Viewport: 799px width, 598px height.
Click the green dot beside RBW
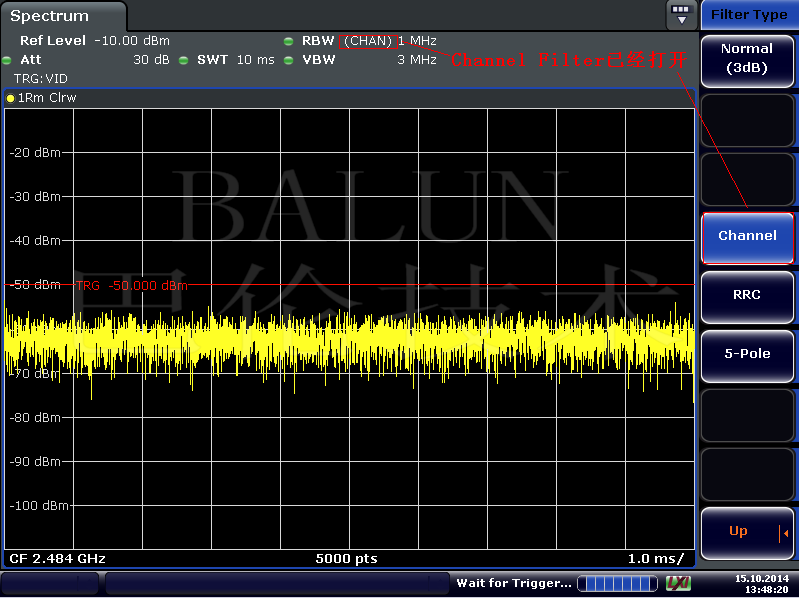(288, 41)
